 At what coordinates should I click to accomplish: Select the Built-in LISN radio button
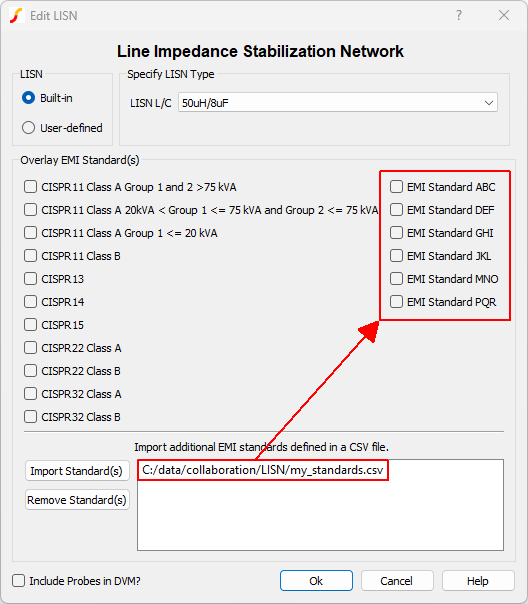tap(28, 98)
